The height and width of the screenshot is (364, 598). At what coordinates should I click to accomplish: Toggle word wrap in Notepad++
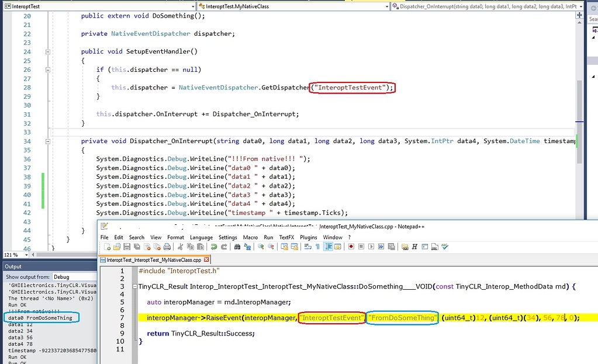coord(307,247)
